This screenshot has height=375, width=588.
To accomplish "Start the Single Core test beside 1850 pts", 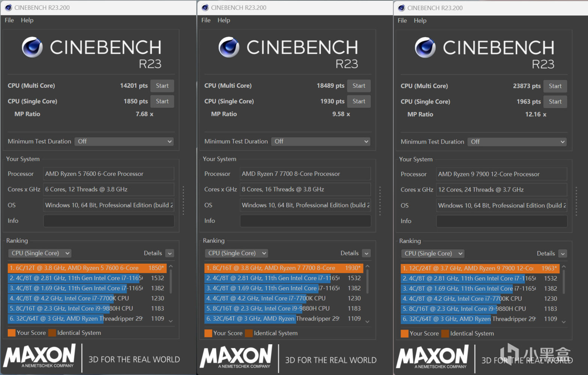I will 162,101.
